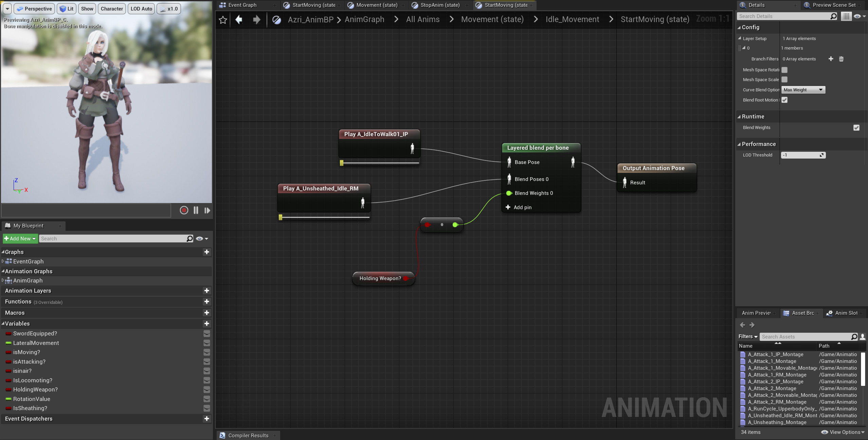Click the preview timeline scrub bar
The image size is (868, 440).
86,210
